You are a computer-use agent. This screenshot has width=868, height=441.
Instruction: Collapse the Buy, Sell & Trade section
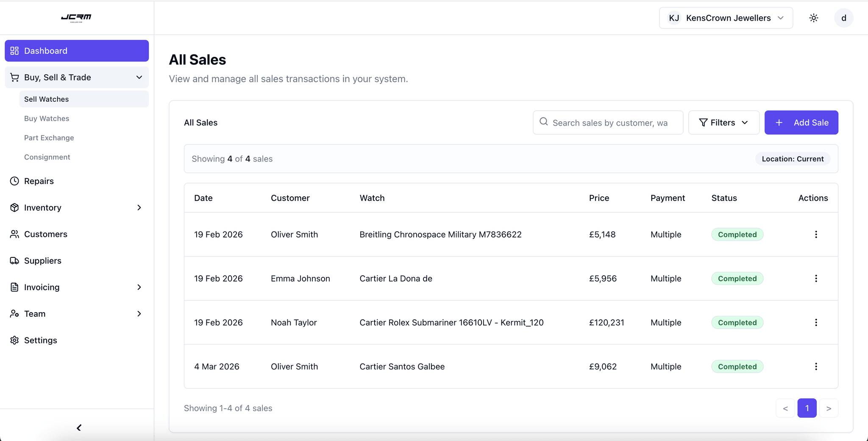click(x=139, y=77)
